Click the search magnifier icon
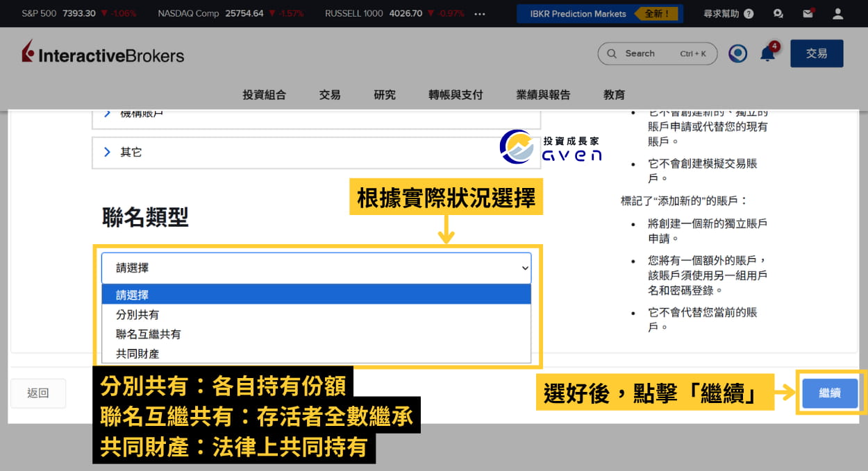The width and height of the screenshot is (868, 471). (612, 53)
